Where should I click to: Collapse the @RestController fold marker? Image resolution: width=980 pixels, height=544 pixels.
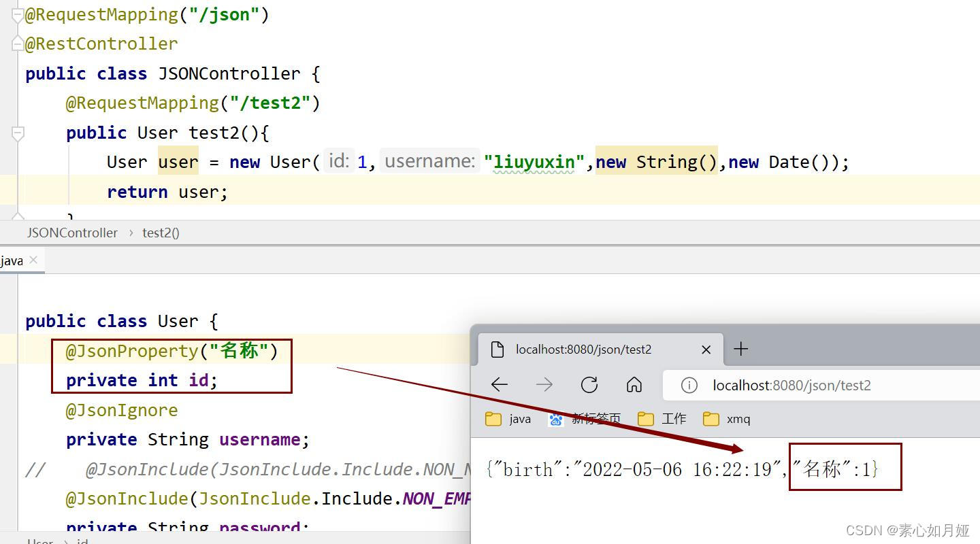tap(18, 44)
